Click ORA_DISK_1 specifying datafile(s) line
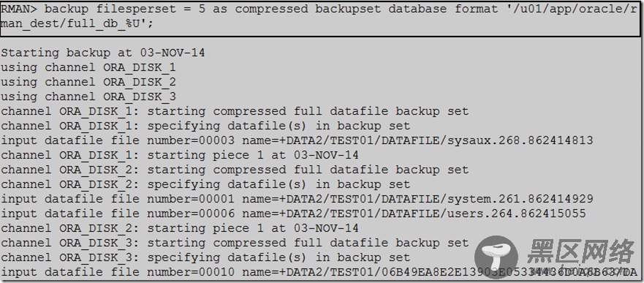 point(205,126)
